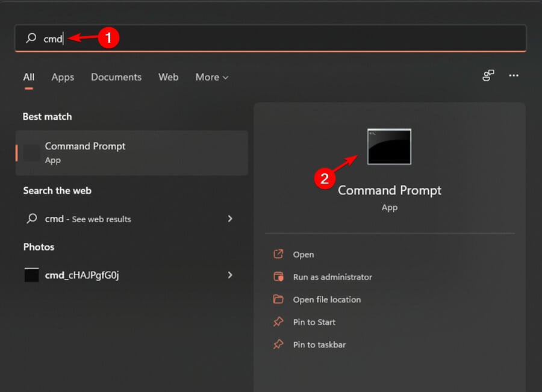Open the search feedback people icon

tap(488, 75)
